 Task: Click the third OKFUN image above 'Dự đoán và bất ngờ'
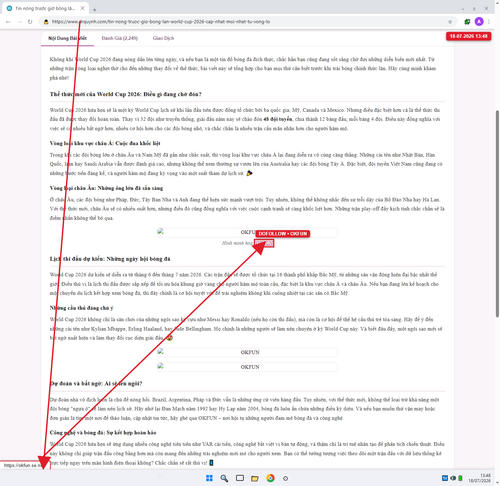(247, 367)
